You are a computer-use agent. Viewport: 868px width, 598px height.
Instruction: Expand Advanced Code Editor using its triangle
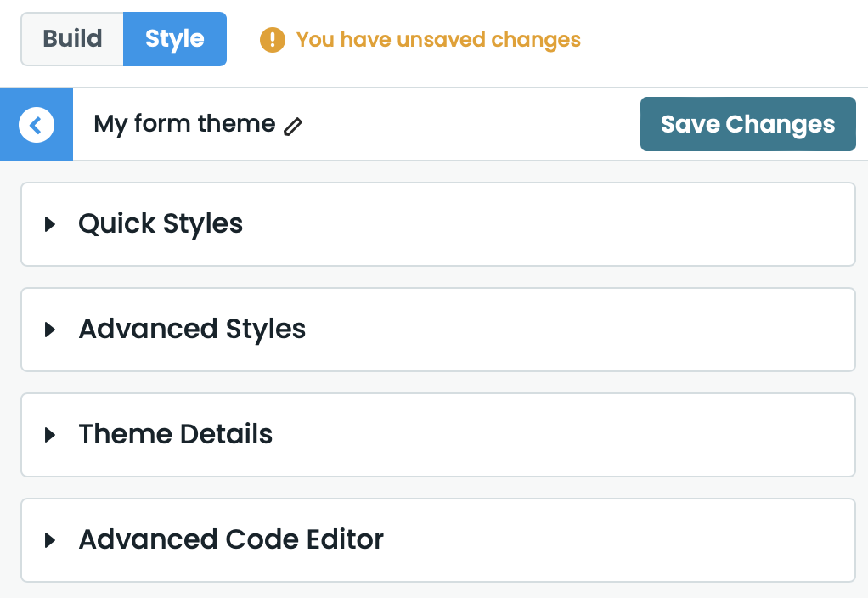click(50, 540)
